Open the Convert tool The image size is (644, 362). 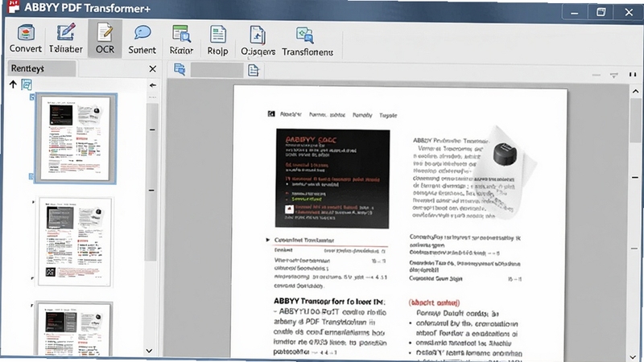pos(26,39)
